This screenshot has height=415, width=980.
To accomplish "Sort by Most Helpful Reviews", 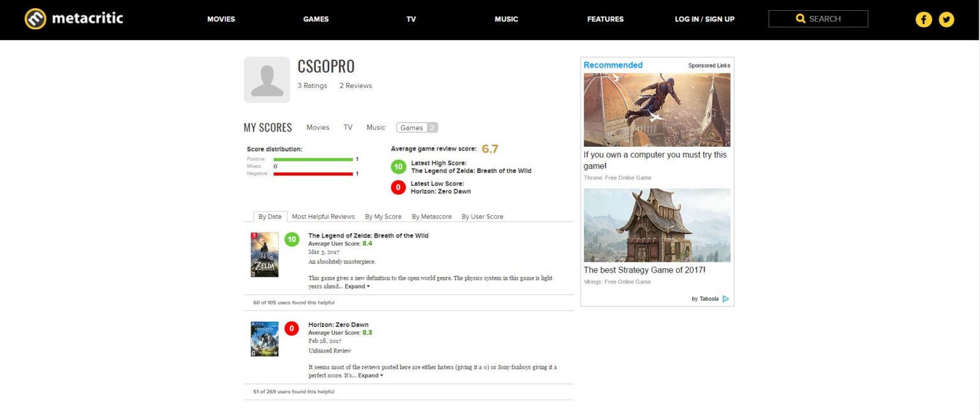I will [x=323, y=216].
